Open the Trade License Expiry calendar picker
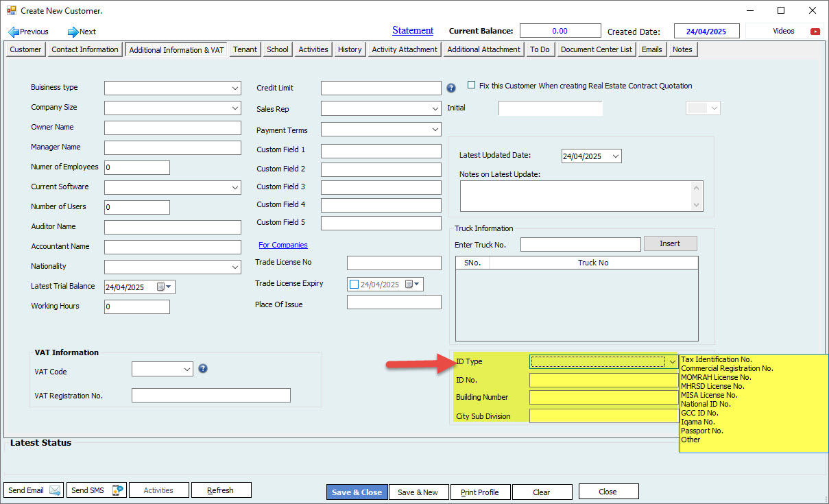The image size is (829, 504). point(413,284)
